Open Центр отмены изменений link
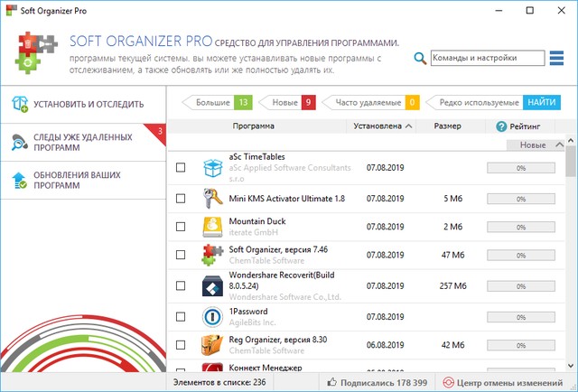Viewport: 578px width, 392px height. pos(503,383)
